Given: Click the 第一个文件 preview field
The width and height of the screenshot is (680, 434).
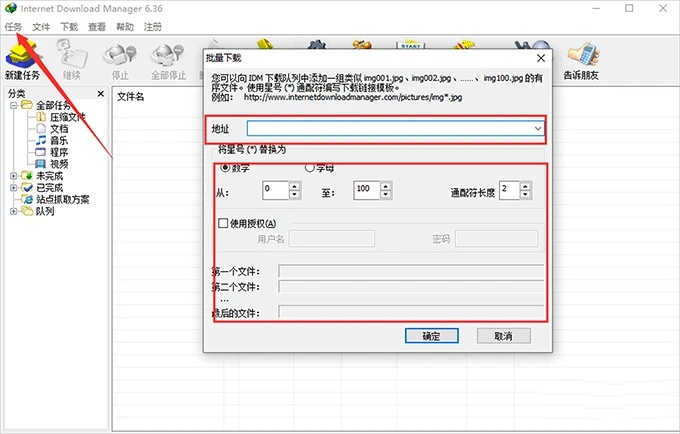Looking at the screenshot, I should (411, 271).
